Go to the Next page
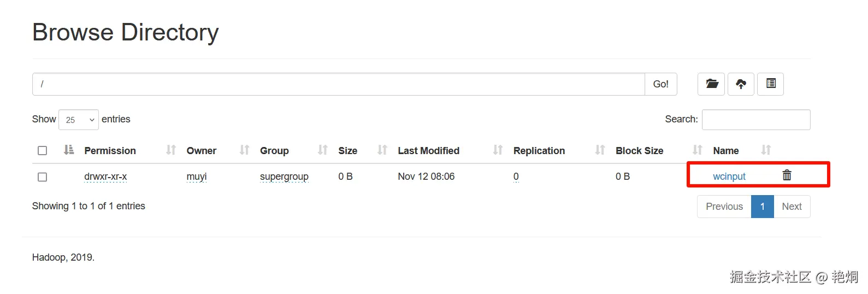Screen dimensions: 868x294 (x=792, y=207)
